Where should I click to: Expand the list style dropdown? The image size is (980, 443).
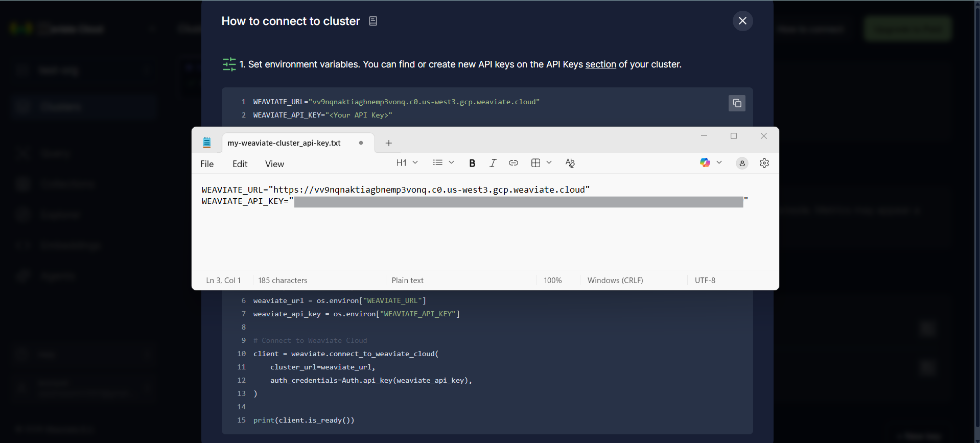pyautogui.click(x=444, y=162)
